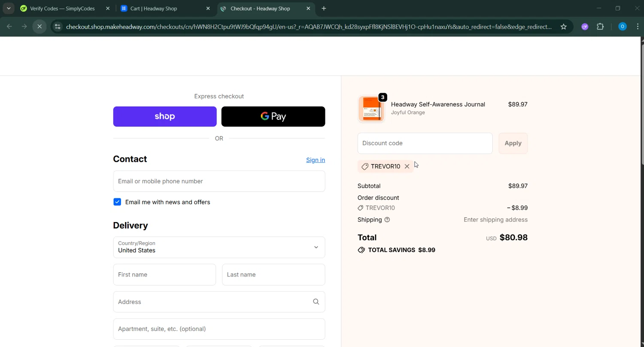Screen dimensions: 644x347
Task: Open a new browser tab
Action: point(324,9)
